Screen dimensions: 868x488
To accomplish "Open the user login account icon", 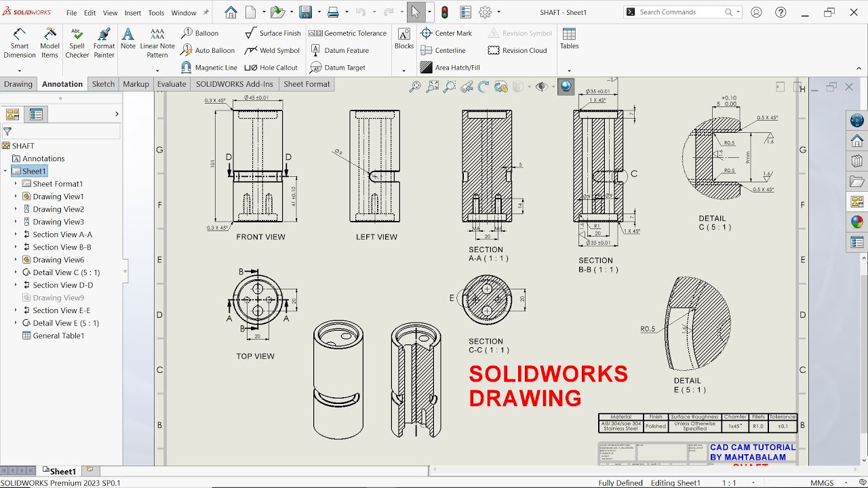I will point(756,12).
